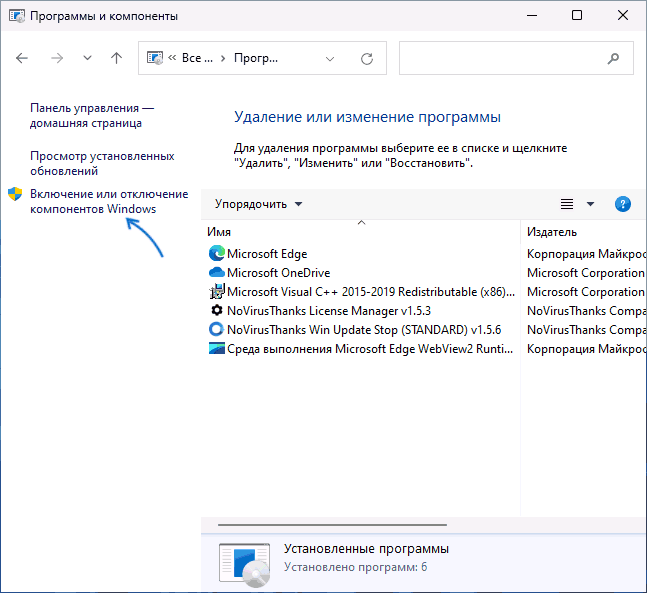Click the Back navigation arrow

click(22, 58)
